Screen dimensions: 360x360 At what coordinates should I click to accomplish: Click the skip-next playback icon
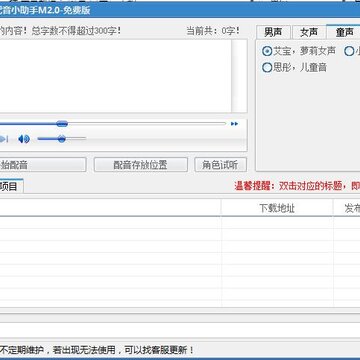point(3,139)
